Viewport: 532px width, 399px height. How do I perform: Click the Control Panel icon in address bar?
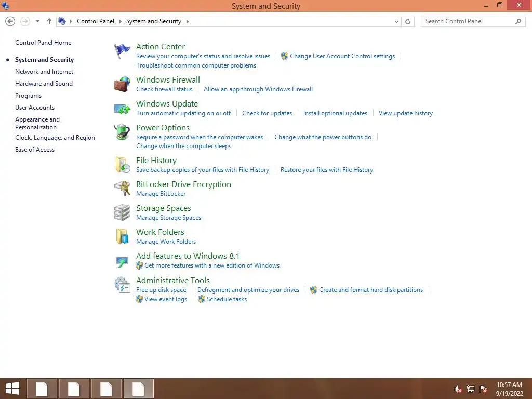(62, 21)
